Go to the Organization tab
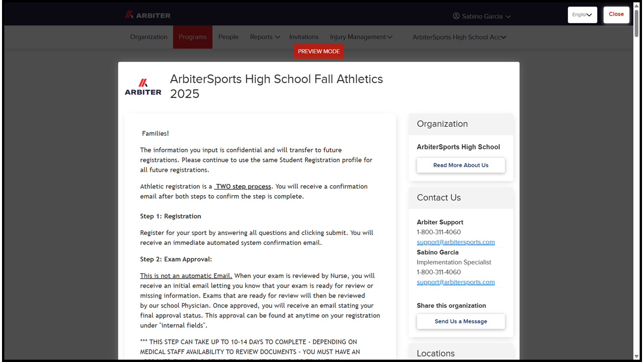Screen dimensions: 644x362 149,37
